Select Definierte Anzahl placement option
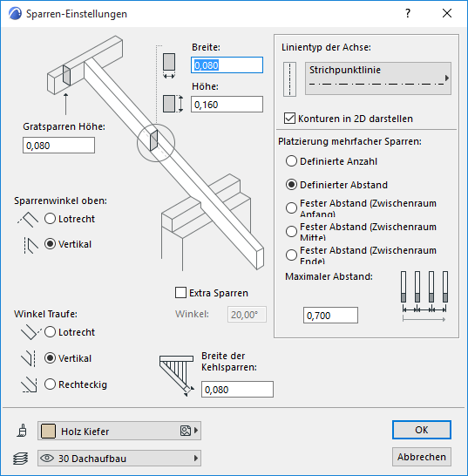 click(291, 161)
